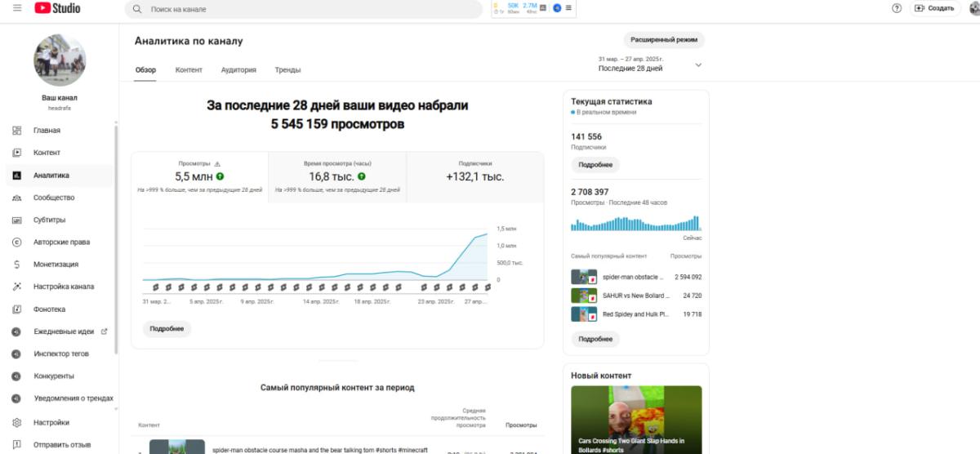Click the Текущая статистика heading
The width and height of the screenshot is (980, 454).
pos(611,102)
